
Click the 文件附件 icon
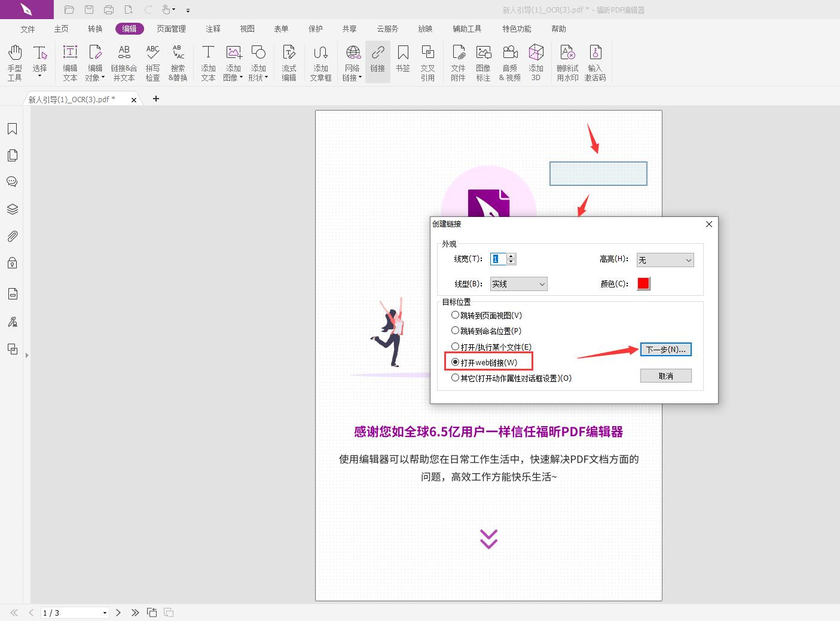458,62
